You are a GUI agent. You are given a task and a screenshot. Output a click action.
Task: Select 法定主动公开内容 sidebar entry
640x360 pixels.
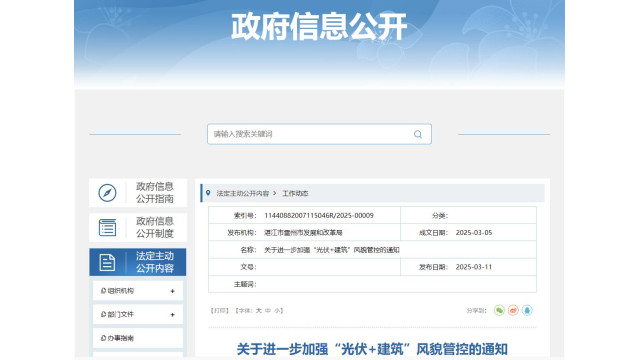[138, 262]
